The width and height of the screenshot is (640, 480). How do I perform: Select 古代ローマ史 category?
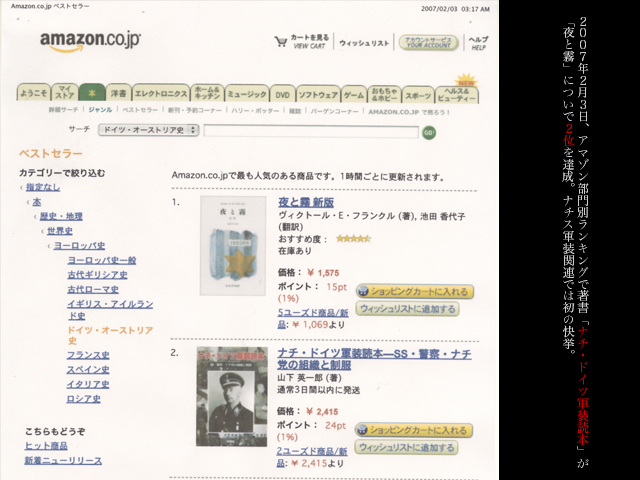93,289
